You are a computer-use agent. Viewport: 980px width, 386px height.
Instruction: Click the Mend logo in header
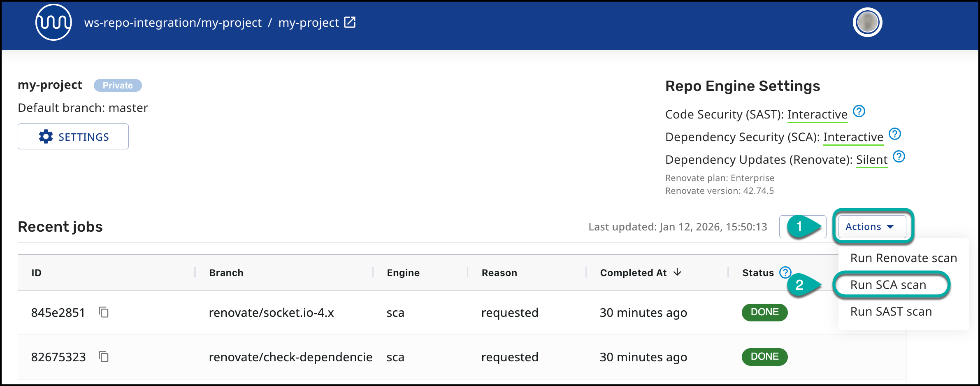click(x=53, y=23)
